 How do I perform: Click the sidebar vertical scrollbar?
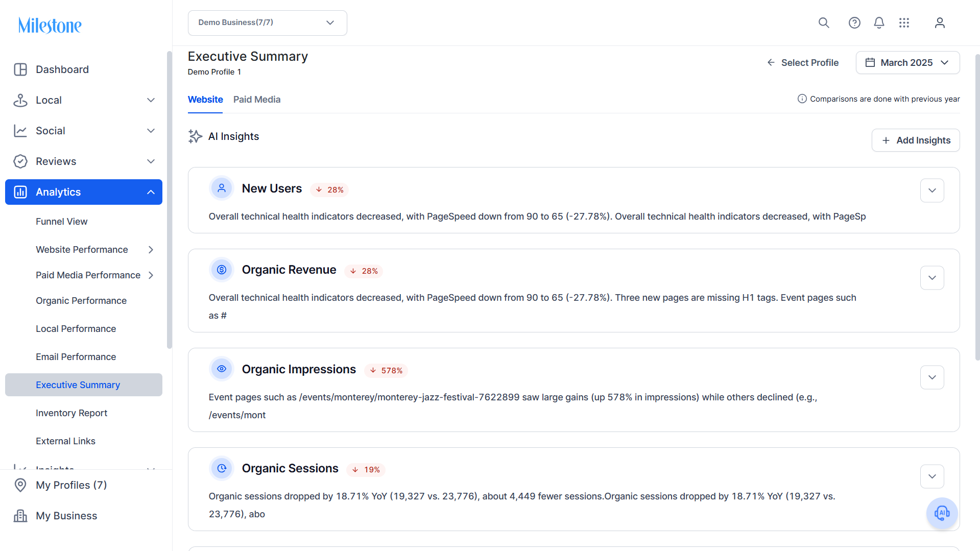point(169,200)
